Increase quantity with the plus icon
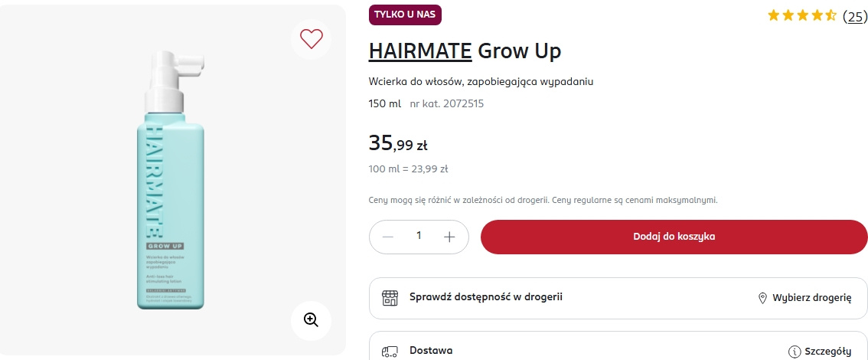This screenshot has height=360, width=868. coord(449,237)
